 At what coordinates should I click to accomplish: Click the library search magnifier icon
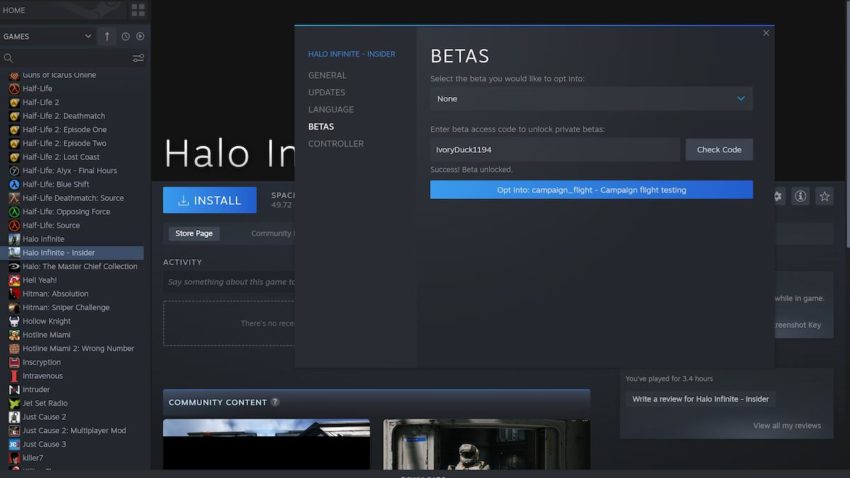click(8, 58)
